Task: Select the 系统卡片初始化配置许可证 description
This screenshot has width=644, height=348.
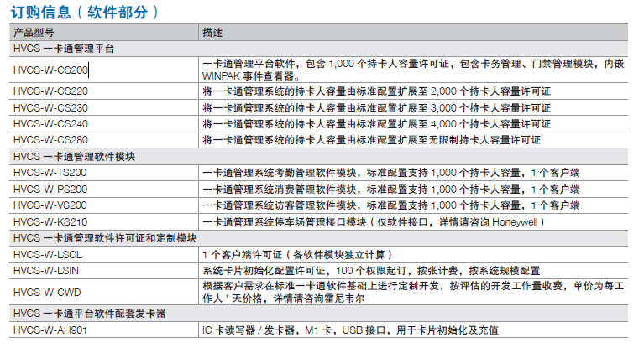Action: [x=371, y=271]
